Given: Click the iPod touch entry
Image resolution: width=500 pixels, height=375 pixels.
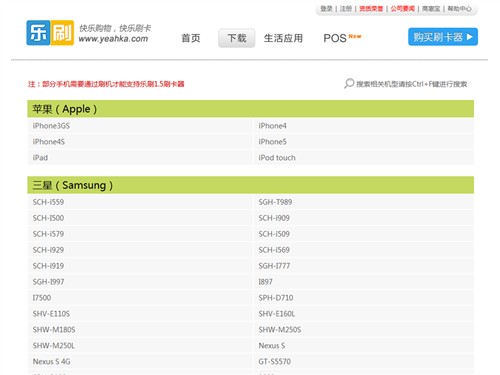Looking at the screenshot, I should (x=277, y=157).
